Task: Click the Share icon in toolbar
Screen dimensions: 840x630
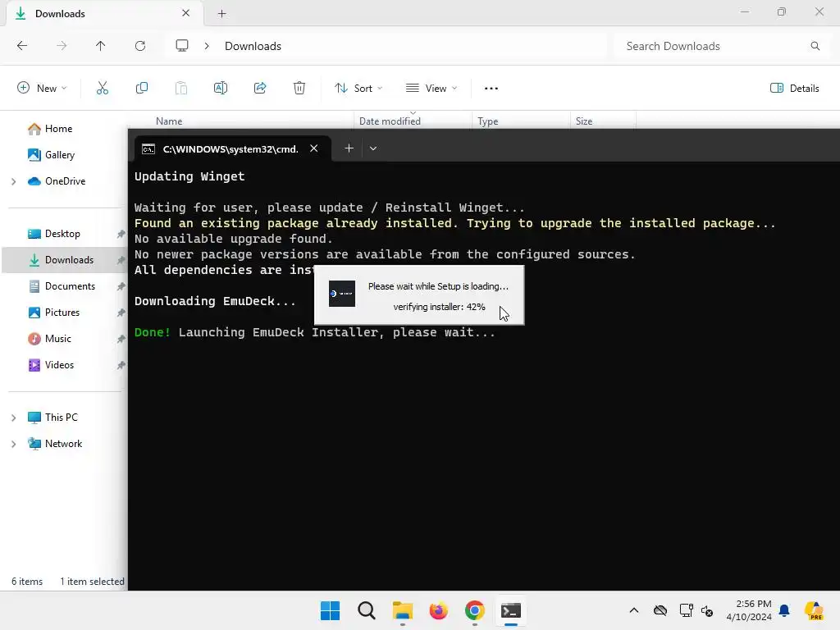Action: coord(260,89)
